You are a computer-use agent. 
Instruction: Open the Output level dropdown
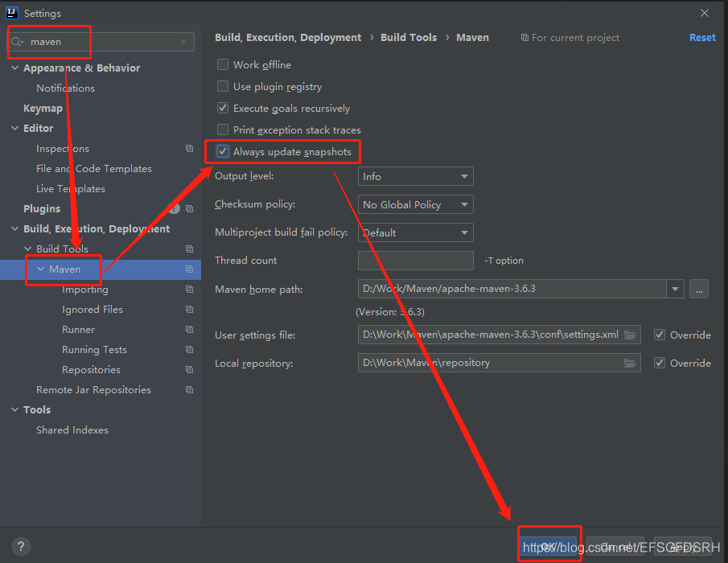[415, 176]
